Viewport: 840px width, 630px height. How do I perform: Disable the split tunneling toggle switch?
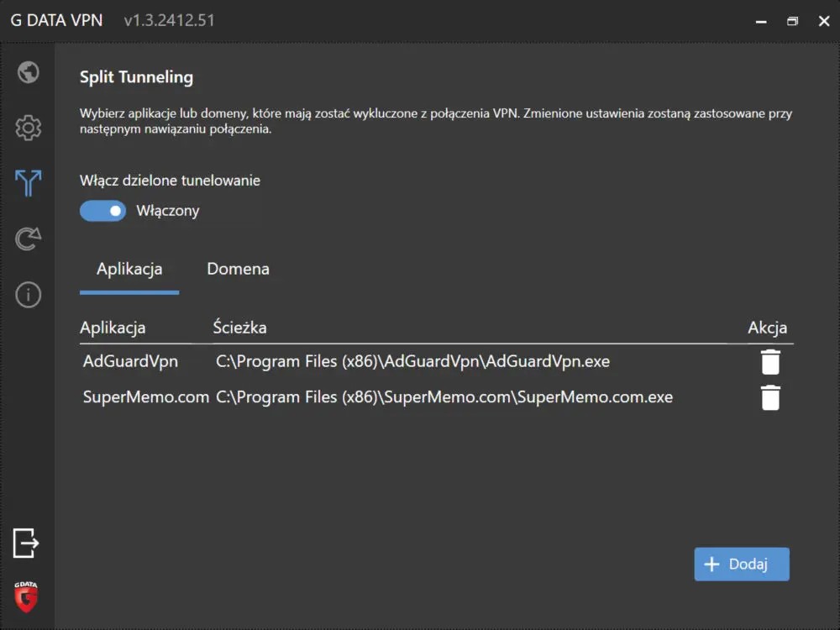click(102, 211)
